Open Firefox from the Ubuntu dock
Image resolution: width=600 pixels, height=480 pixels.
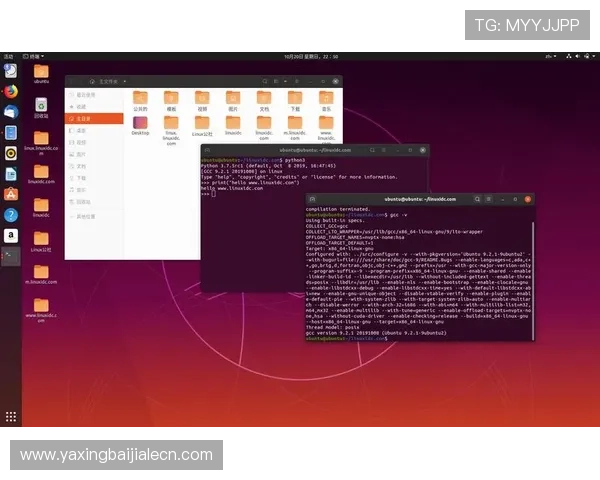tap(11, 90)
